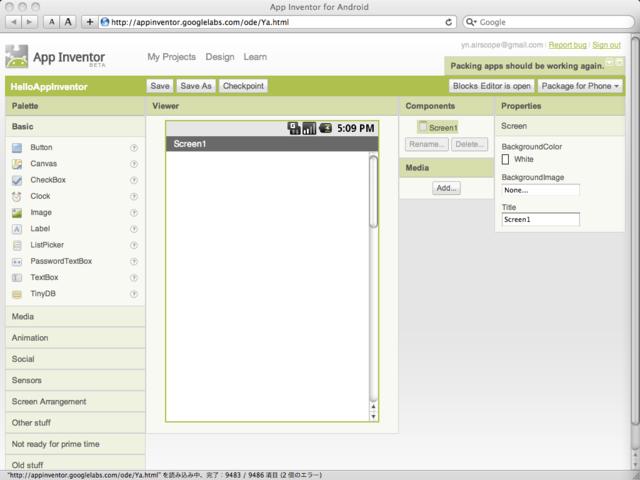Select the ListPicker component icon
Viewport: 640px width, 480px height.
17,245
